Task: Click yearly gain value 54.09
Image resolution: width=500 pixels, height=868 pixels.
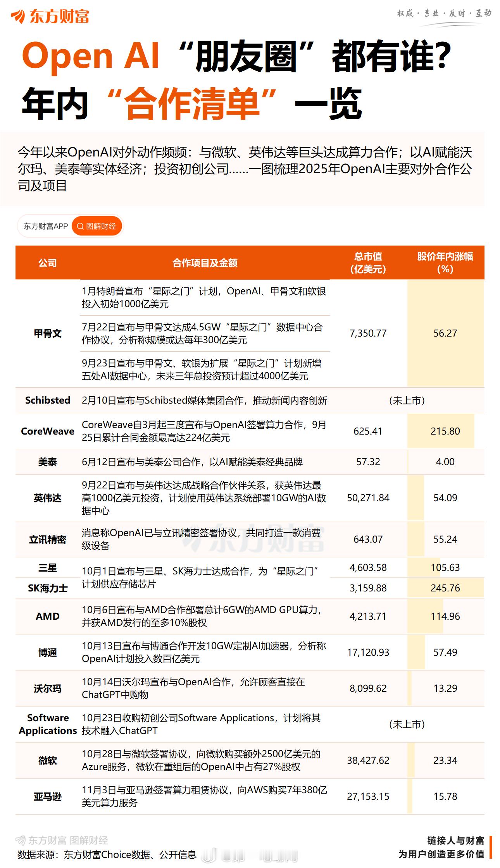Action: [x=445, y=498]
